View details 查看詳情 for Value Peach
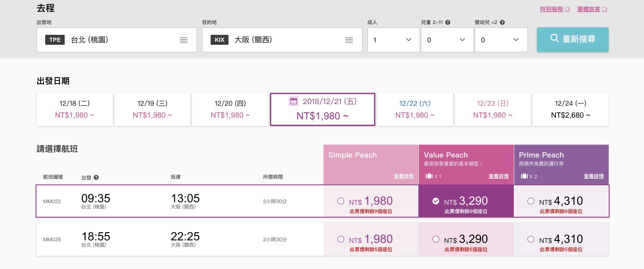The image size is (644, 269). click(498, 176)
